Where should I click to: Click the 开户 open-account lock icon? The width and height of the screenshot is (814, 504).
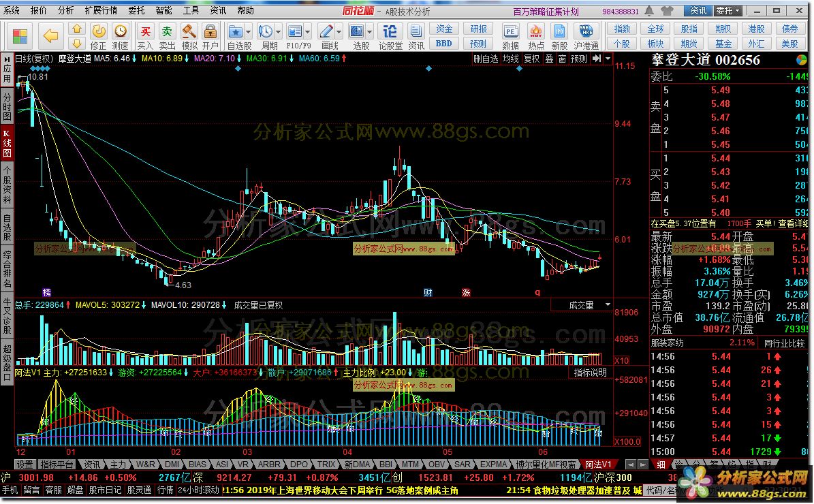(x=210, y=31)
